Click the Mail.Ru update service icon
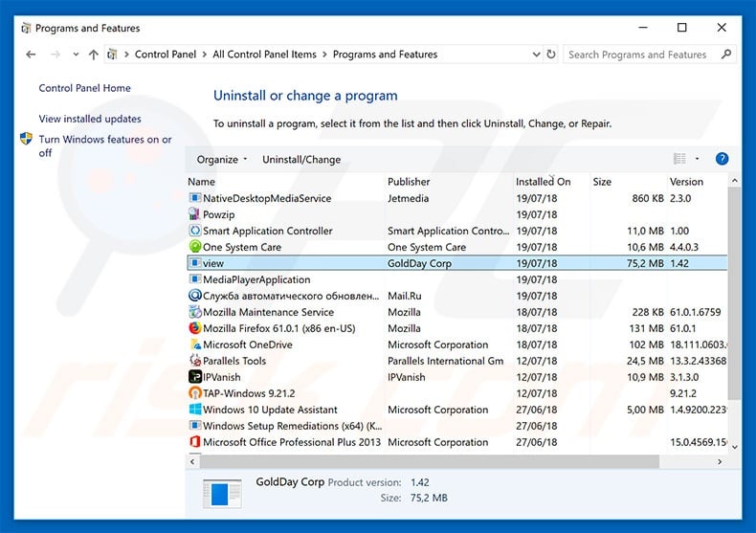This screenshot has height=533, width=756. pos(195,296)
